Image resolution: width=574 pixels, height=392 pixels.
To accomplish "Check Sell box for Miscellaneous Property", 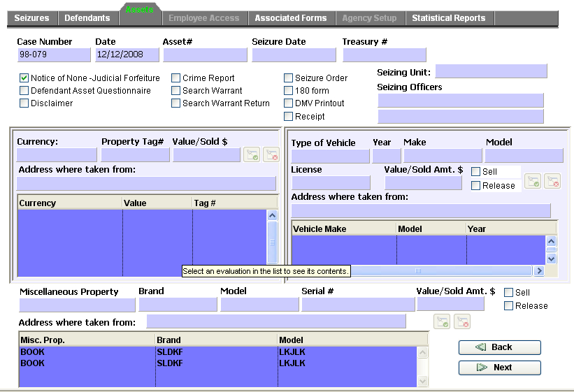I will (508, 293).
